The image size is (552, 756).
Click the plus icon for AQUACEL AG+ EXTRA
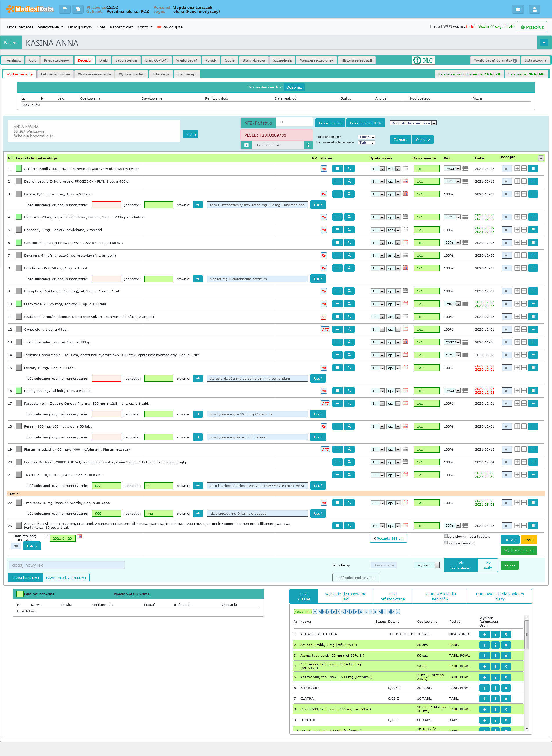click(x=484, y=634)
